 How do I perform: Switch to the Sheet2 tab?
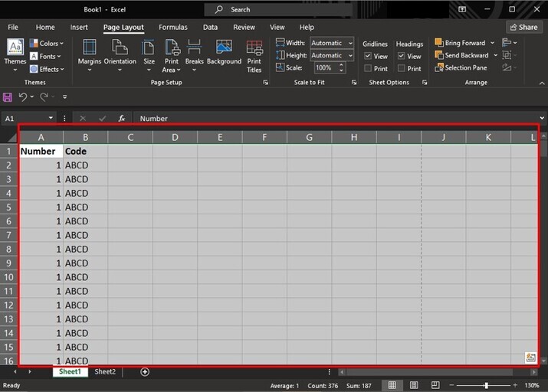coord(105,372)
